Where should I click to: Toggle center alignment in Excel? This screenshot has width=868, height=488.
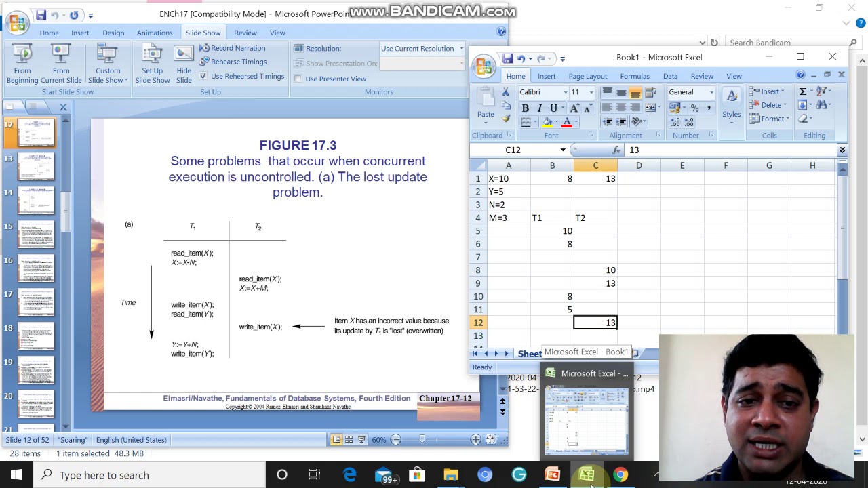point(621,108)
